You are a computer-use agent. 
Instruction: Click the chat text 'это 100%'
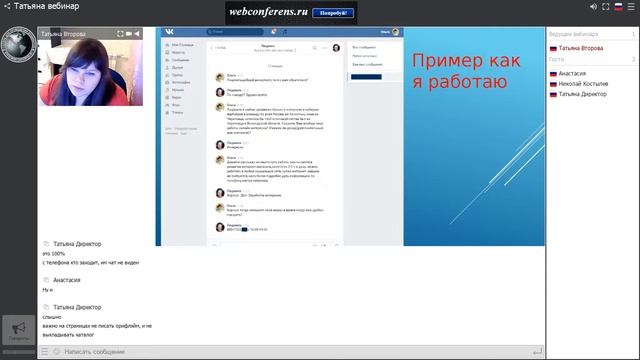[53, 253]
